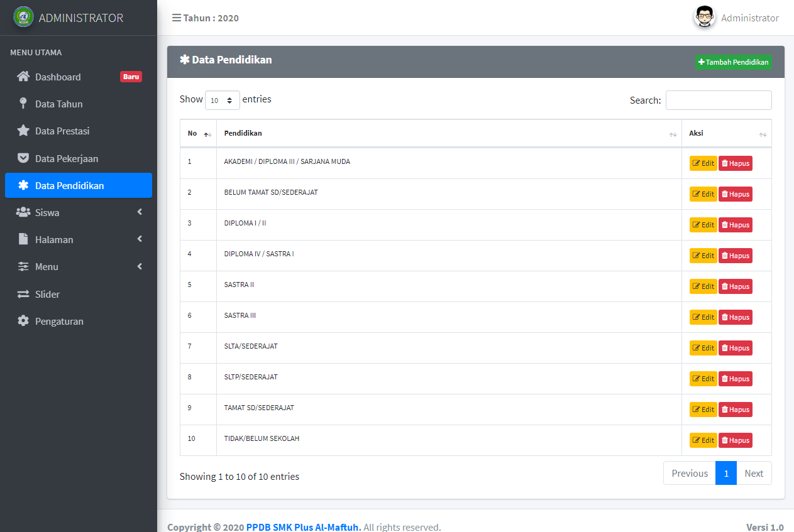Click the Data Tahun pin icon

point(22,104)
